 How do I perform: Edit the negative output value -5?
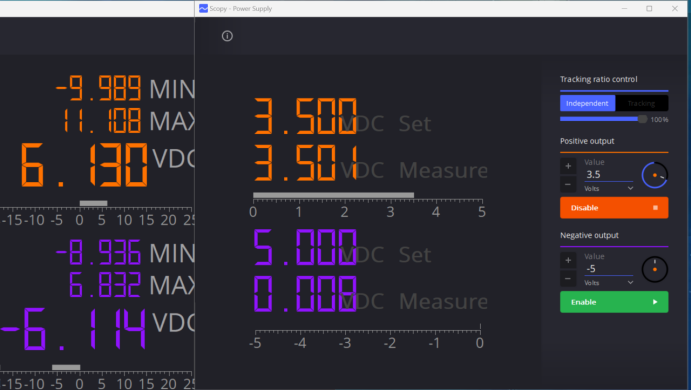pyautogui.click(x=608, y=269)
